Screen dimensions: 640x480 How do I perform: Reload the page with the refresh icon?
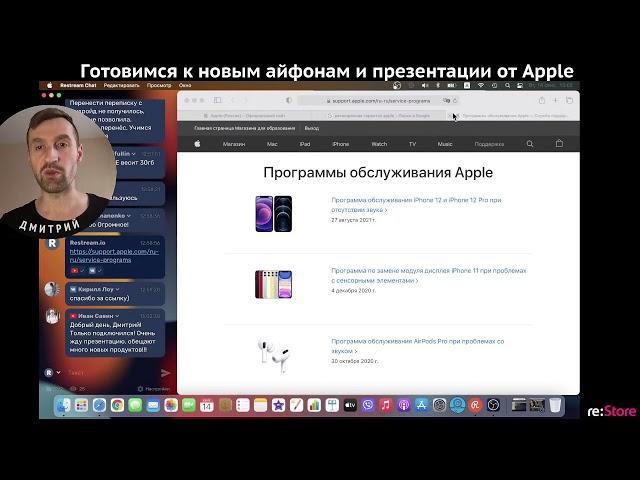coord(455,100)
